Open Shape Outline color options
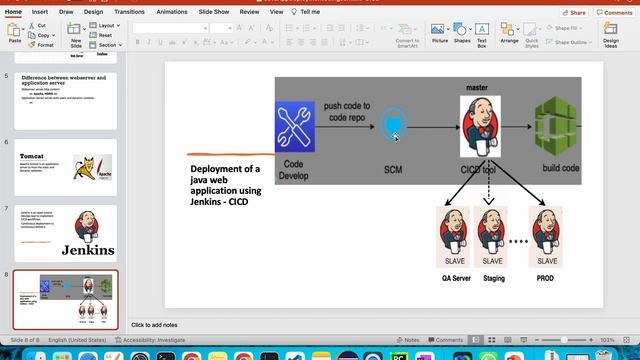Viewport: 640px width, 360px height. click(569, 42)
